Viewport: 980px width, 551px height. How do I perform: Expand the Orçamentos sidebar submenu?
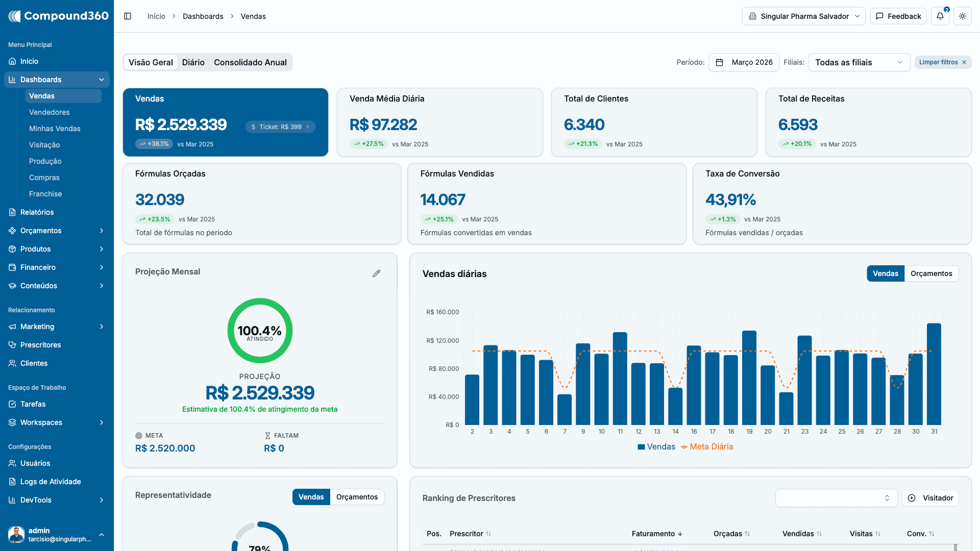pyautogui.click(x=102, y=231)
